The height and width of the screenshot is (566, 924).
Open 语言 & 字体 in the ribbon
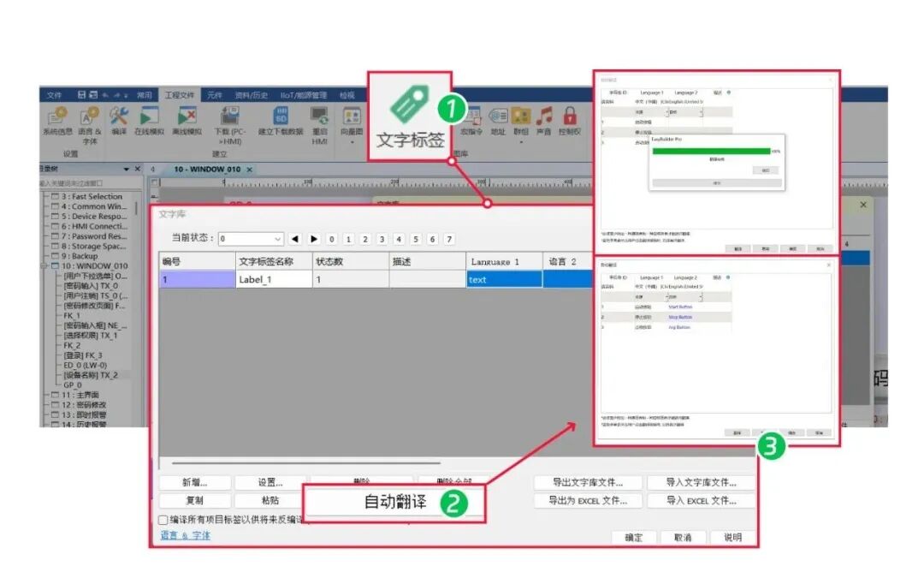(x=90, y=125)
